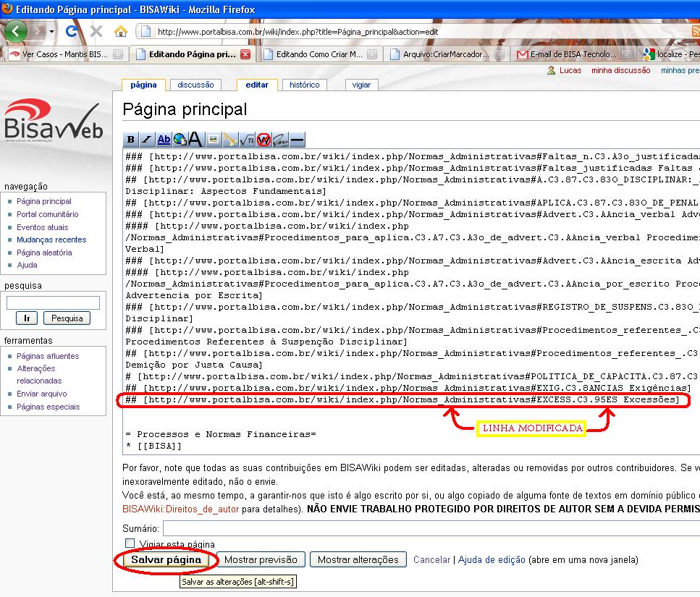Insert math formula using square root icon
Viewport: 700px width, 597px height.
click(x=247, y=140)
